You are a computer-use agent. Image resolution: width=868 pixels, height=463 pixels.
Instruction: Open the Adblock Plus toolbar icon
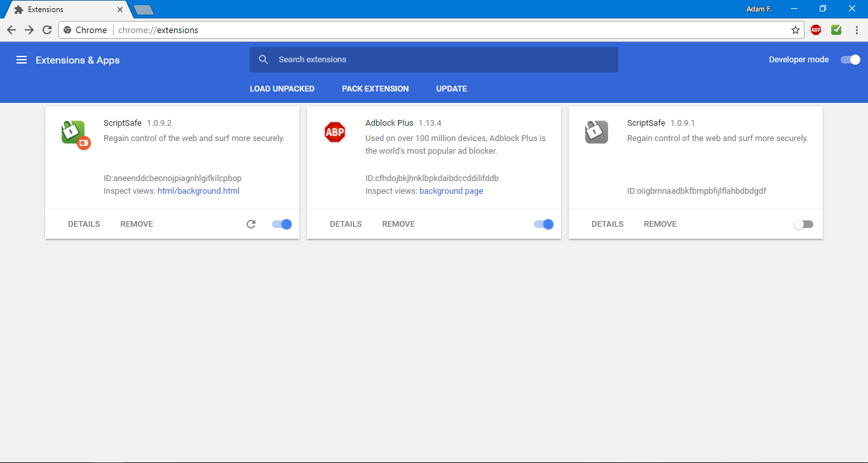(x=816, y=29)
